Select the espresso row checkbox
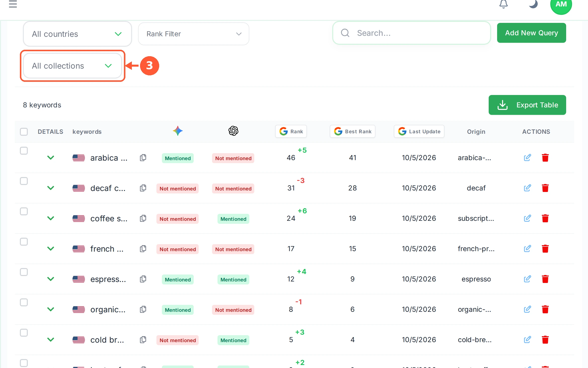This screenshot has width=588, height=368. point(24,272)
